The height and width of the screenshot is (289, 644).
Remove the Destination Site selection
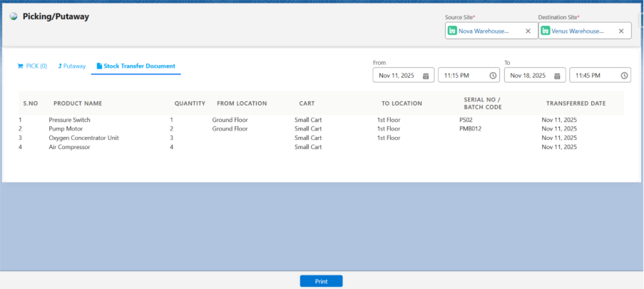(x=621, y=31)
